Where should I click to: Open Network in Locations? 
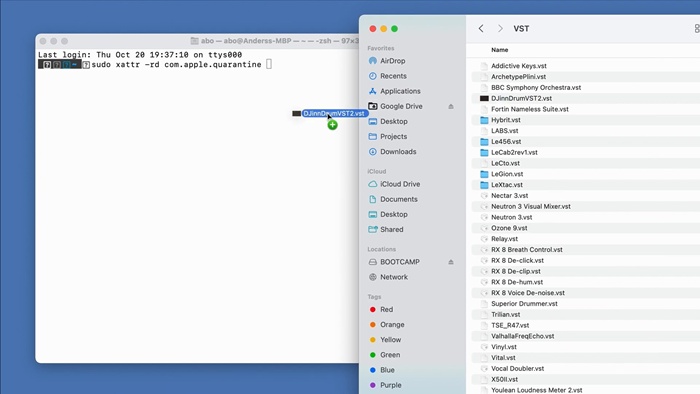tap(394, 277)
